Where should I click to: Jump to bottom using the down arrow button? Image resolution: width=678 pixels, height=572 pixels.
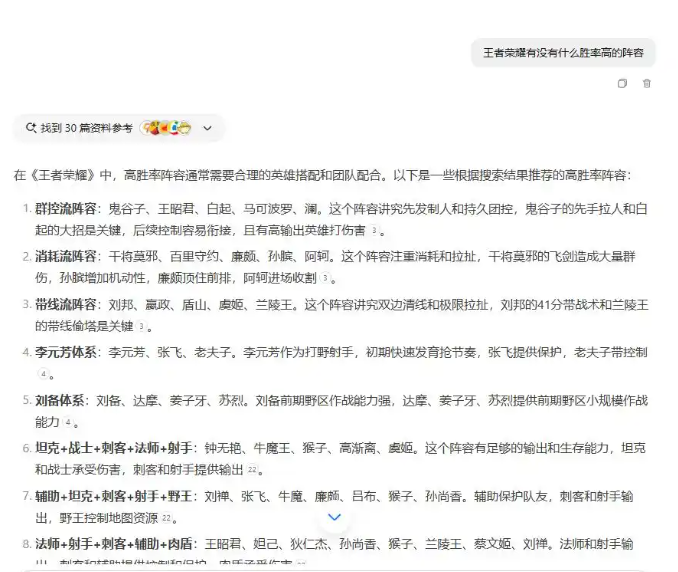(334, 517)
